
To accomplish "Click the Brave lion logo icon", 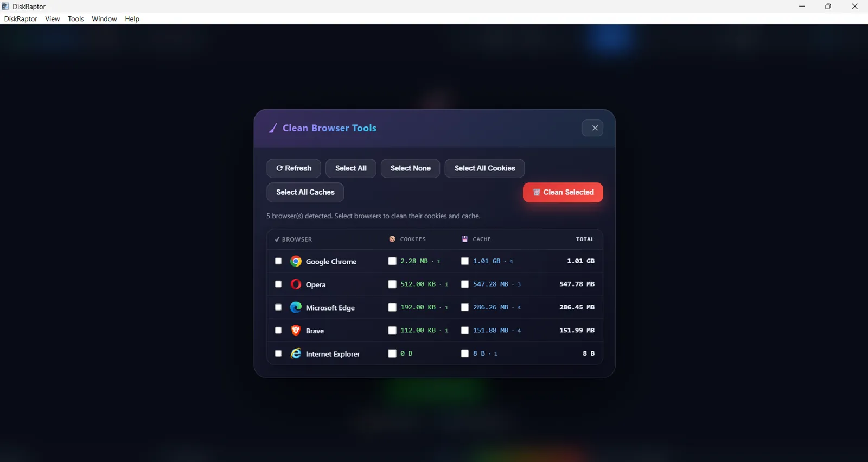I will coord(296,330).
